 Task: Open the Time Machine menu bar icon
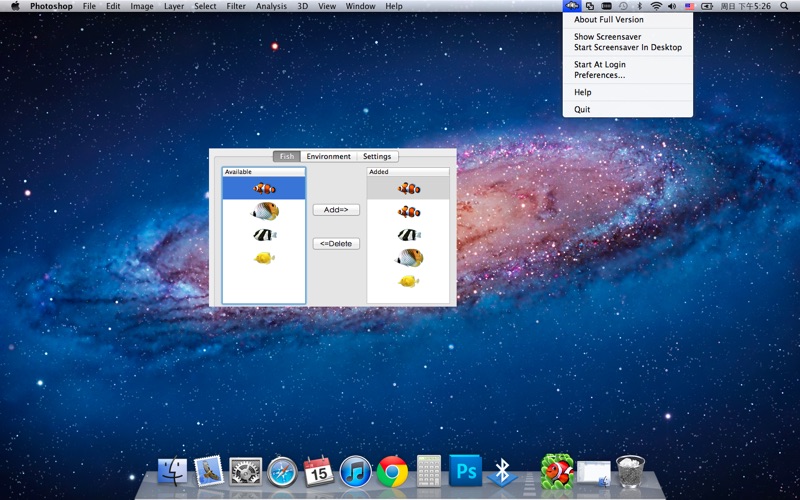click(623, 6)
